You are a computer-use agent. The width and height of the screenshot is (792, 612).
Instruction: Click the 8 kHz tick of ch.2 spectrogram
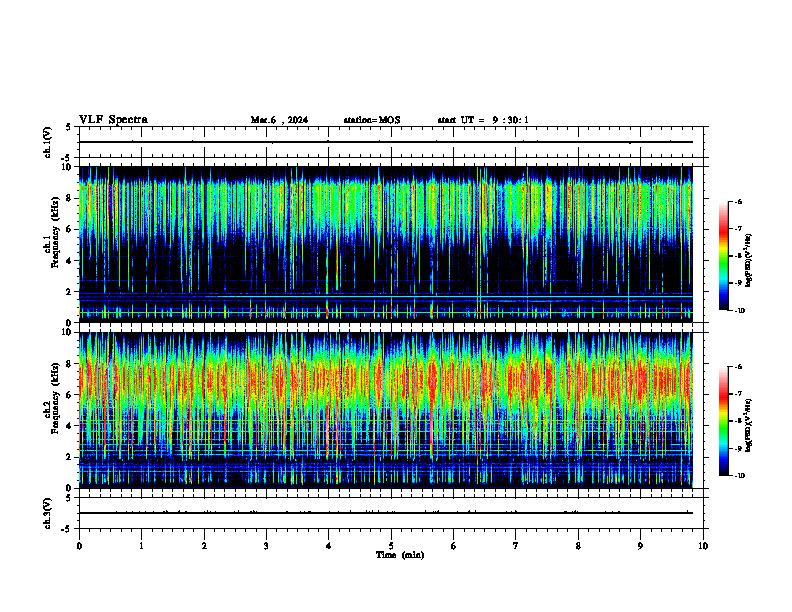69,364
